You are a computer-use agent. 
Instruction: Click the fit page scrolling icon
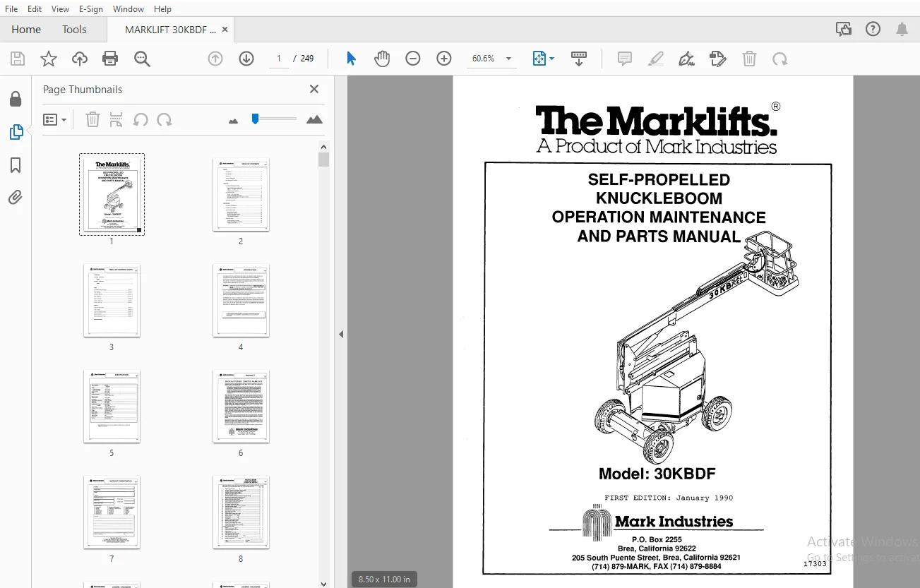(539, 59)
